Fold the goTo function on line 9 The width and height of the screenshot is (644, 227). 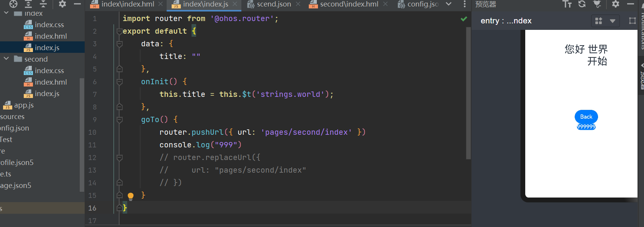point(119,120)
